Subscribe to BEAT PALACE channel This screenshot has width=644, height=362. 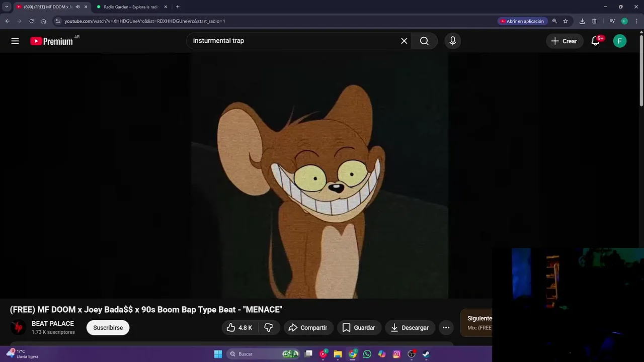[x=108, y=328]
